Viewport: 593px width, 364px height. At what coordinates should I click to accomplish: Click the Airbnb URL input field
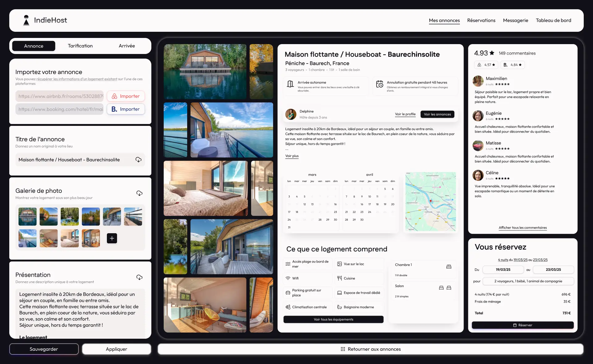(60, 96)
